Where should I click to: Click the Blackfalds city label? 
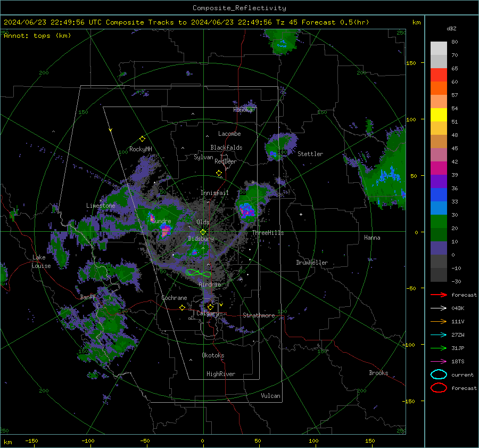pos(226,148)
